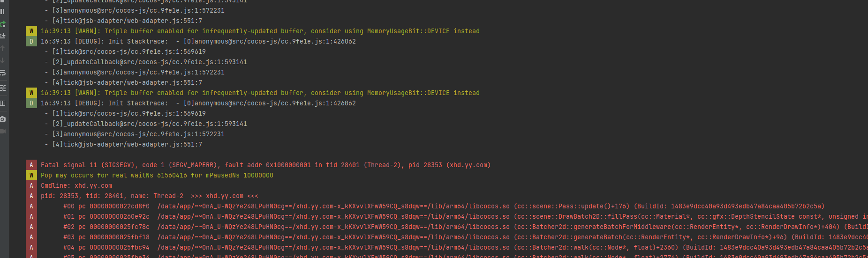Click the Split Panels icon
The width and height of the screenshot is (868, 258).
click(3, 103)
